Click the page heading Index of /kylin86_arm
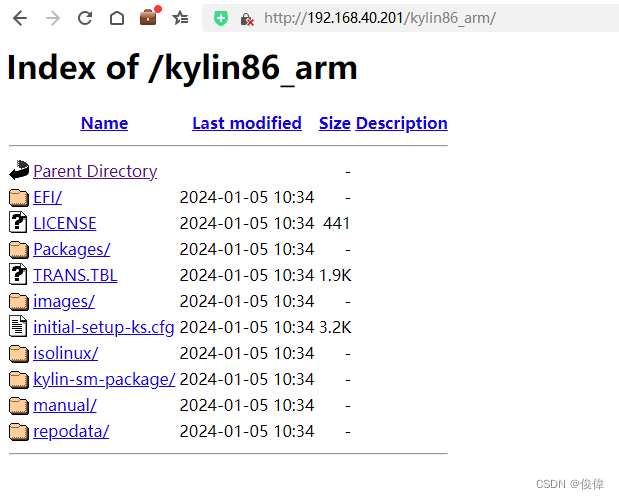 [182, 68]
